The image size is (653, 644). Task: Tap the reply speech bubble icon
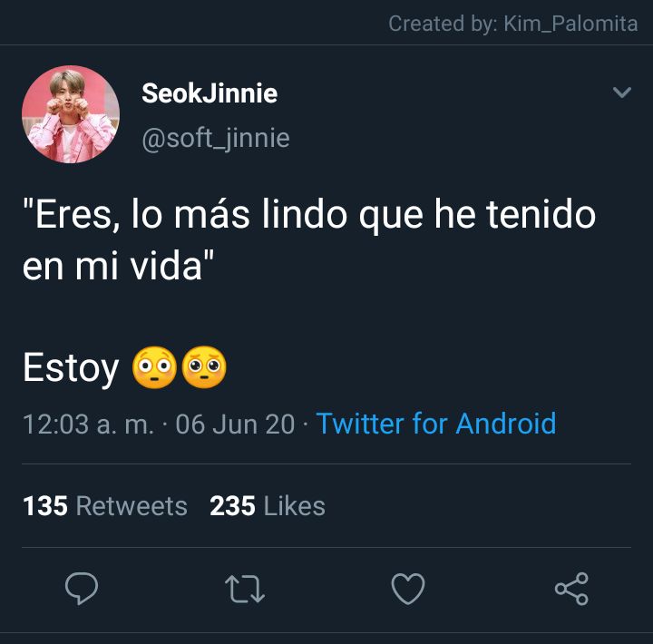click(82, 588)
